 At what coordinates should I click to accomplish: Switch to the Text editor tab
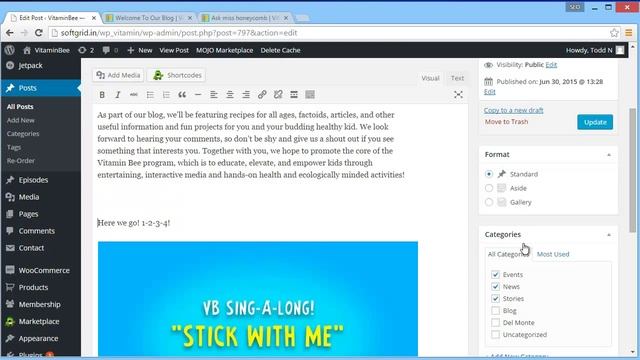click(x=457, y=78)
